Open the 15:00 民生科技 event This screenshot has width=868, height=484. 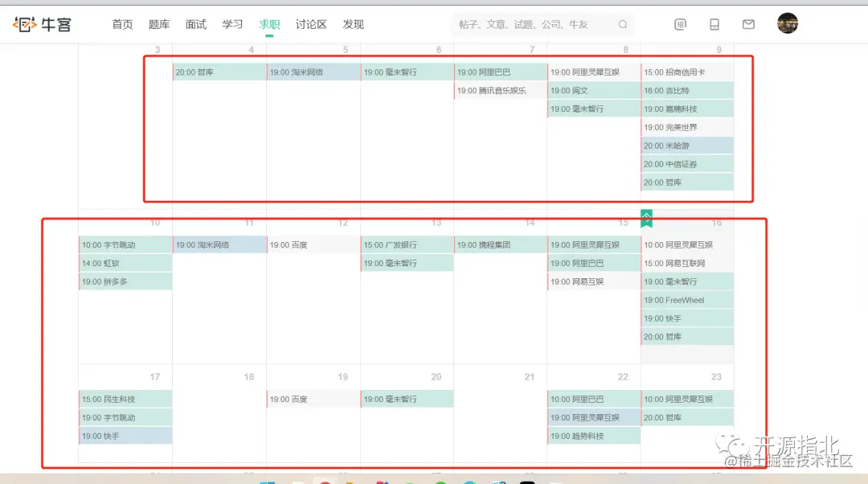(x=125, y=400)
